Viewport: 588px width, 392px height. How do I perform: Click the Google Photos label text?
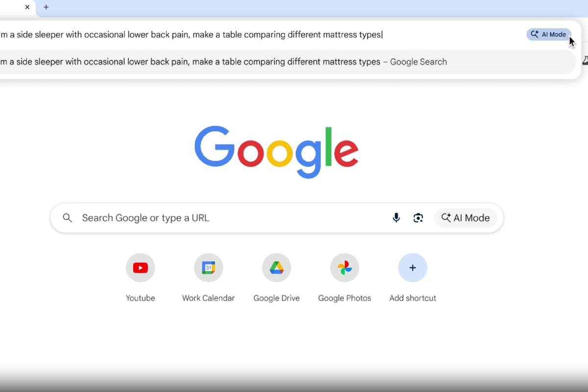tap(344, 298)
